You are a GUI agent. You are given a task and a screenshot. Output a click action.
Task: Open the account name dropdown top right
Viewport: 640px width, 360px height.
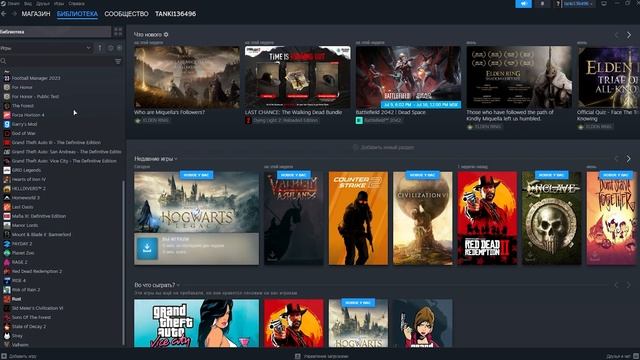(x=578, y=4)
